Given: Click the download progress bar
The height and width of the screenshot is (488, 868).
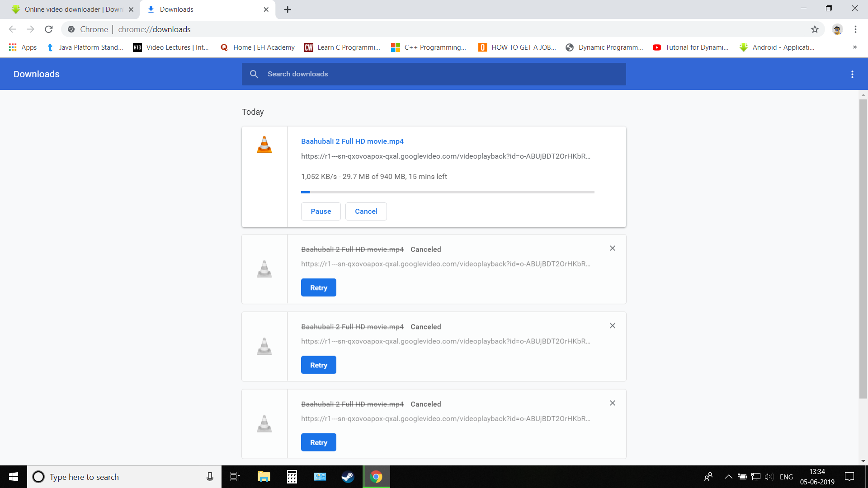Looking at the screenshot, I should click(x=448, y=192).
